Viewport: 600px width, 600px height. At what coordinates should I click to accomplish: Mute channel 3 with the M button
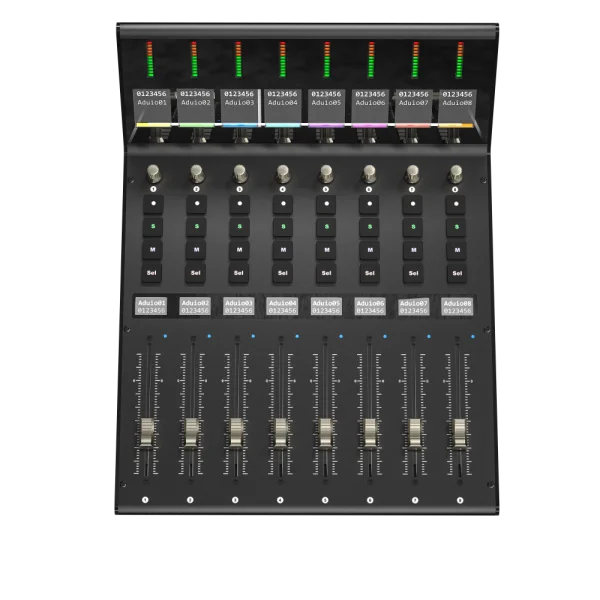tap(240, 250)
